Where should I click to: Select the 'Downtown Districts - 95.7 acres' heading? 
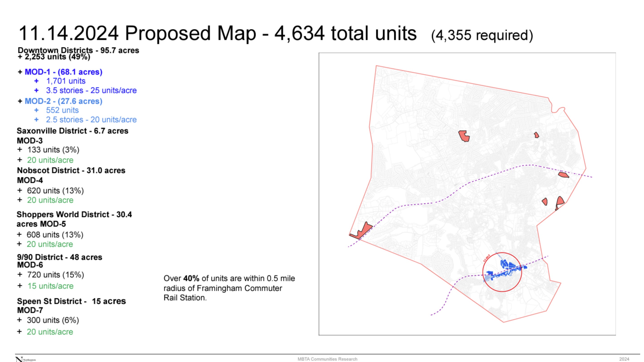pyautogui.click(x=78, y=50)
